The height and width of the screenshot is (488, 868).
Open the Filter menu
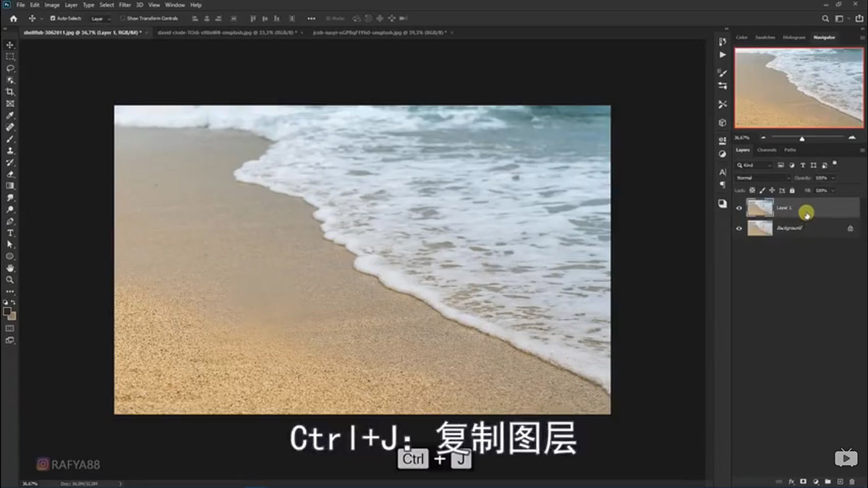click(125, 4)
